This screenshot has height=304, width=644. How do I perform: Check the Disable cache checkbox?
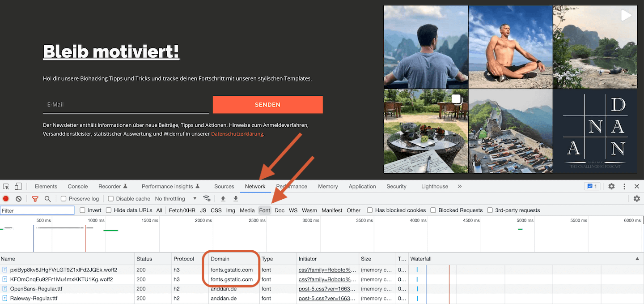coord(110,199)
